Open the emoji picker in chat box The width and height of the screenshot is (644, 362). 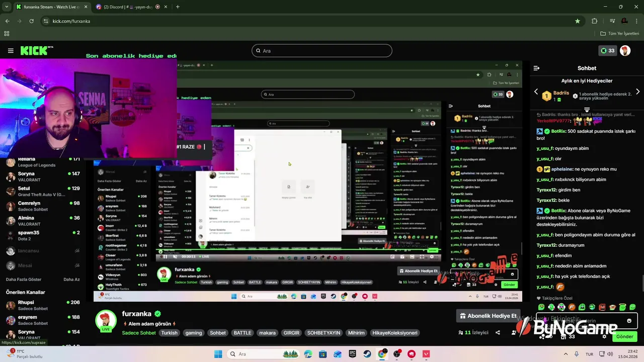point(629,321)
